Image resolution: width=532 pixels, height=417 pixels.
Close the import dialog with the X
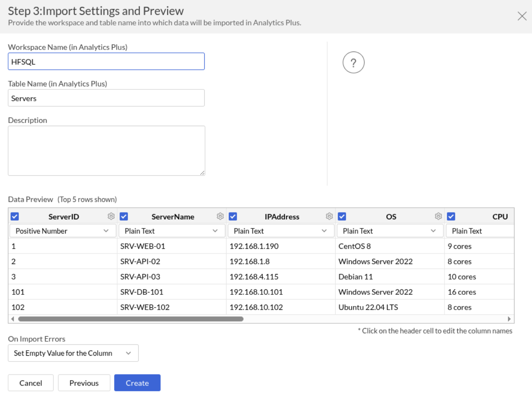(x=522, y=16)
